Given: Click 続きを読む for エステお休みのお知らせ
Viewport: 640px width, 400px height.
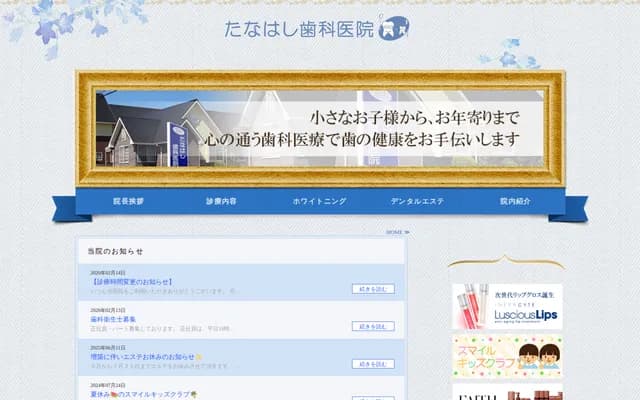Looking at the screenshot, I should pyautogui.click(x=373, y=364).
